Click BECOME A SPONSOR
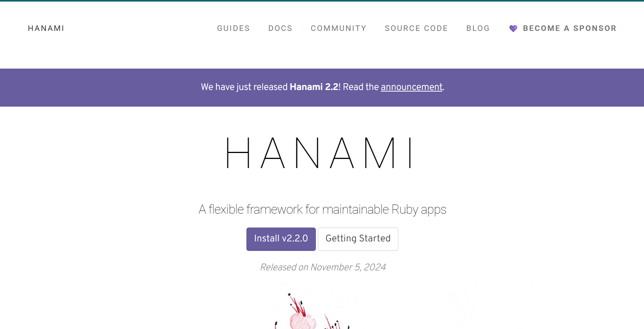This screenshot has width=644, height=329. coord(570,28)
